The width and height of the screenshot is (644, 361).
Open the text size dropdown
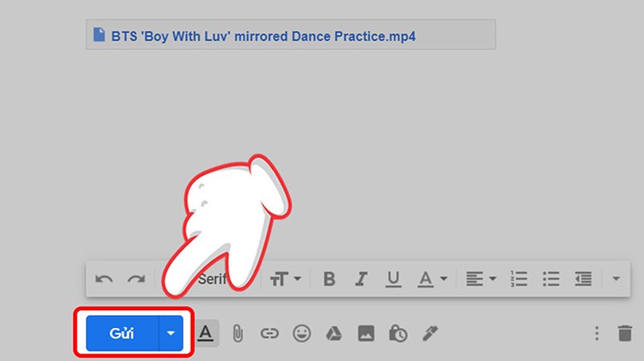[286, 279]
